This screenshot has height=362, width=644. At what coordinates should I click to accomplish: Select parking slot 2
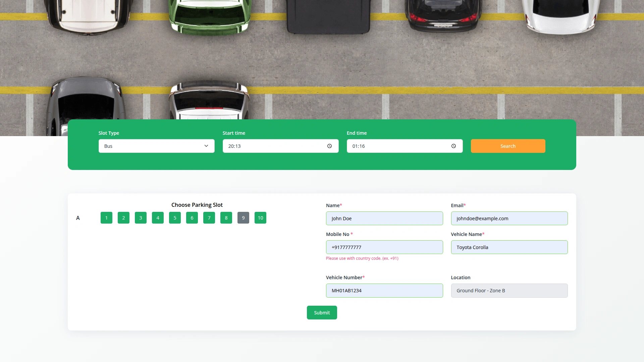123,218
